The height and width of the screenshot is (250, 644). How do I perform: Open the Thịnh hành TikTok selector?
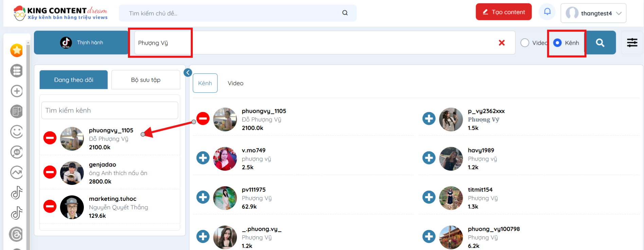pos(81,43)
